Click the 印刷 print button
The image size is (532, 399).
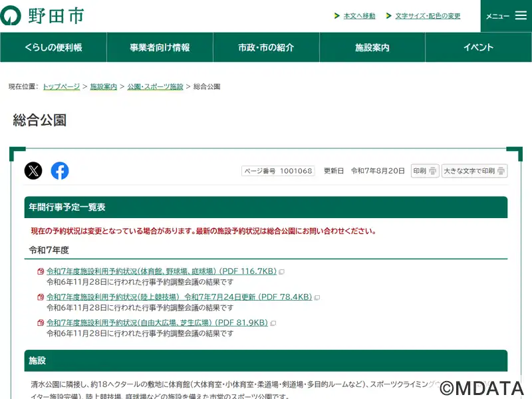point(425,171)
